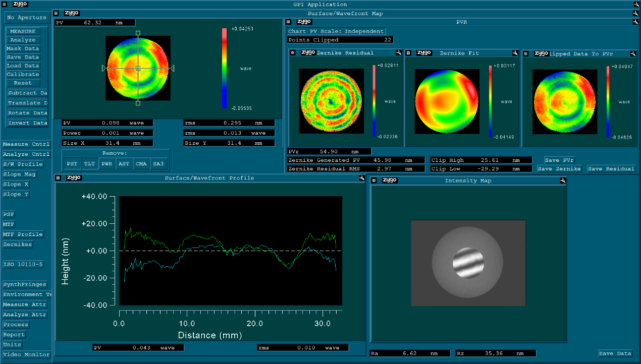This screenshot has width=641, height=364.
Task: Select right triangle marker on wavefront map
Action: pos(172,68)
